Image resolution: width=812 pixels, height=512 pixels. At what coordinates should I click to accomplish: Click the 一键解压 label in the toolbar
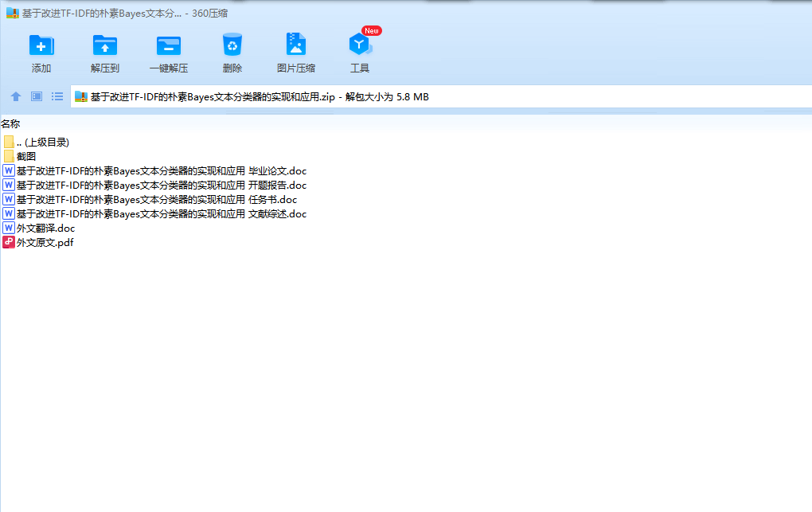click(x=168, y=68)
